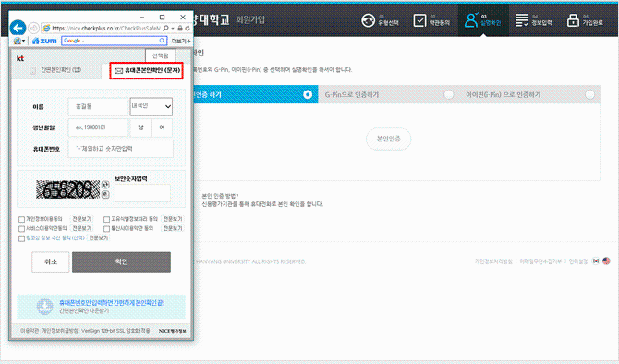
Task: Click the 이름 name input field
Action: tap(99, 106)
